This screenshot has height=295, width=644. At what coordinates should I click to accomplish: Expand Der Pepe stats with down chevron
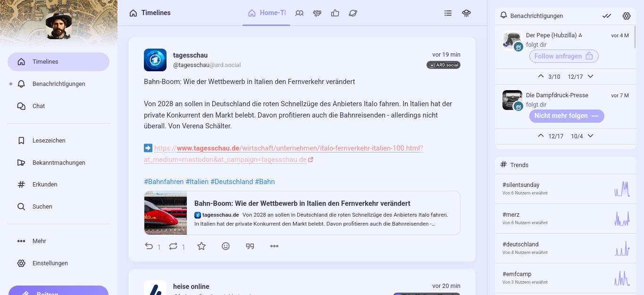[x=590, y=76]
